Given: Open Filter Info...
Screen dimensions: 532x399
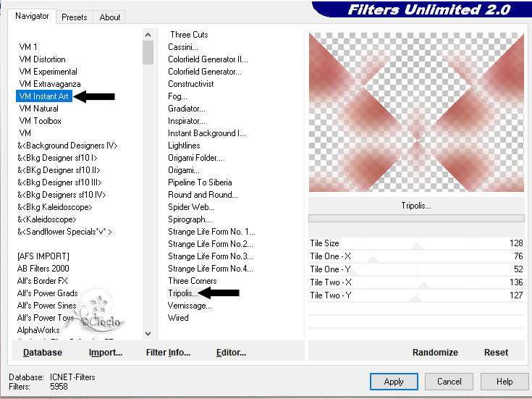Looking at the screenshot, I should (168, 353).
